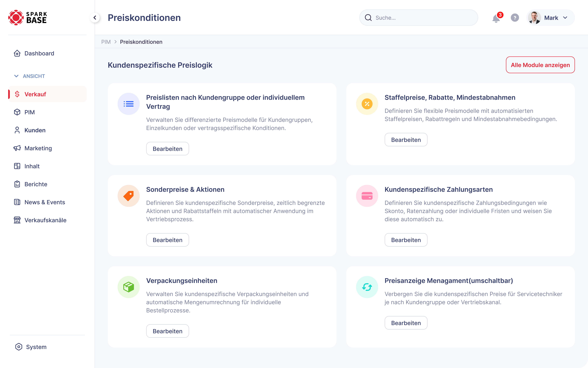Click the Verkaufskanäle store icon
The height and width of the screenshot is (368, 588).
pos(17,220)
